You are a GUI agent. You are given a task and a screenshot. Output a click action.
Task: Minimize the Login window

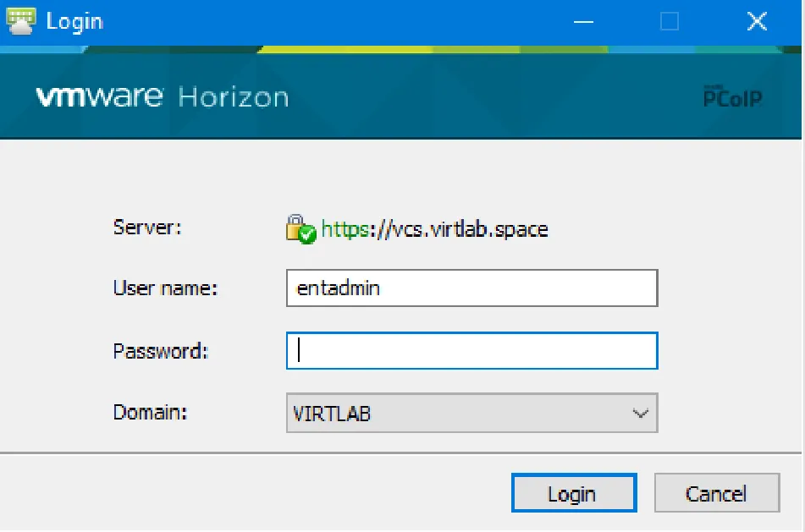coord(583,21)
